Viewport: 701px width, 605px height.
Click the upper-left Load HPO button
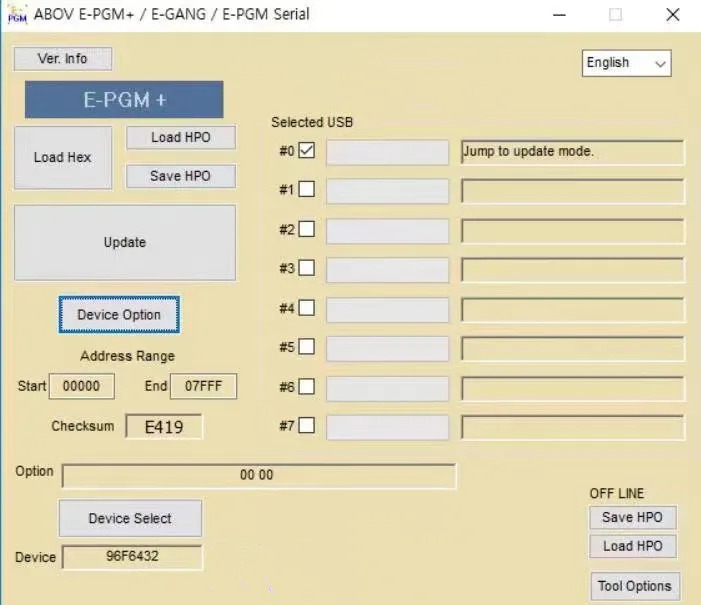click(181, 137)
